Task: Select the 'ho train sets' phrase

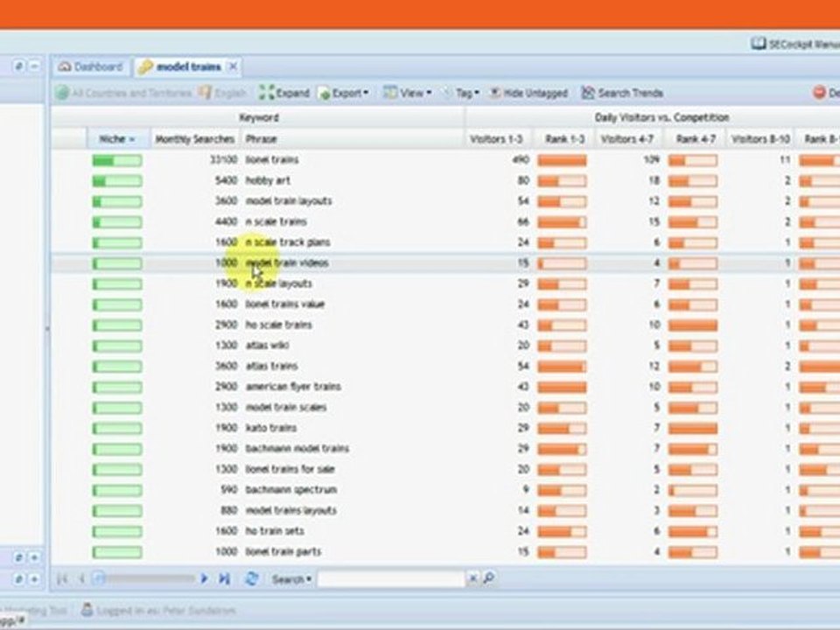Action: [275, 531]
